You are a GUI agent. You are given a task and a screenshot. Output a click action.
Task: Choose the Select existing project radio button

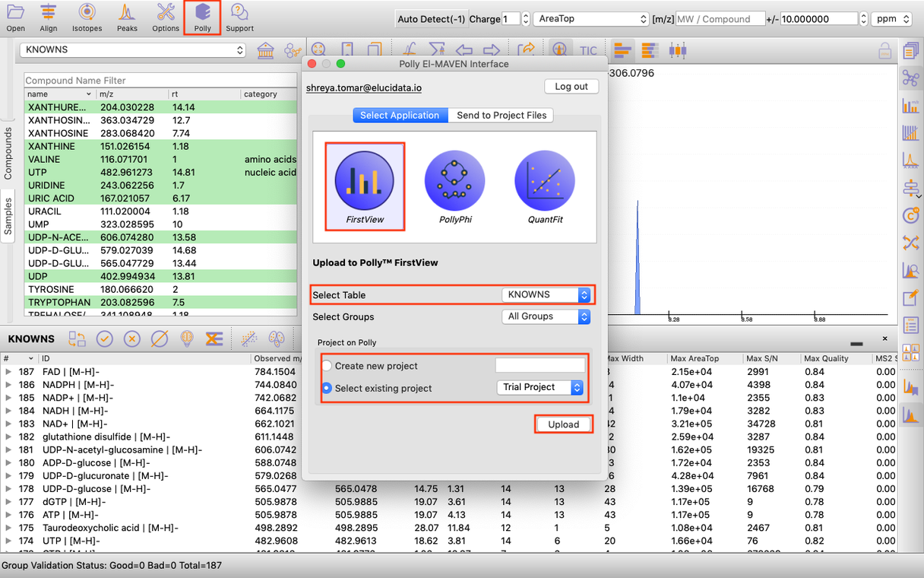tap(328, 388)
